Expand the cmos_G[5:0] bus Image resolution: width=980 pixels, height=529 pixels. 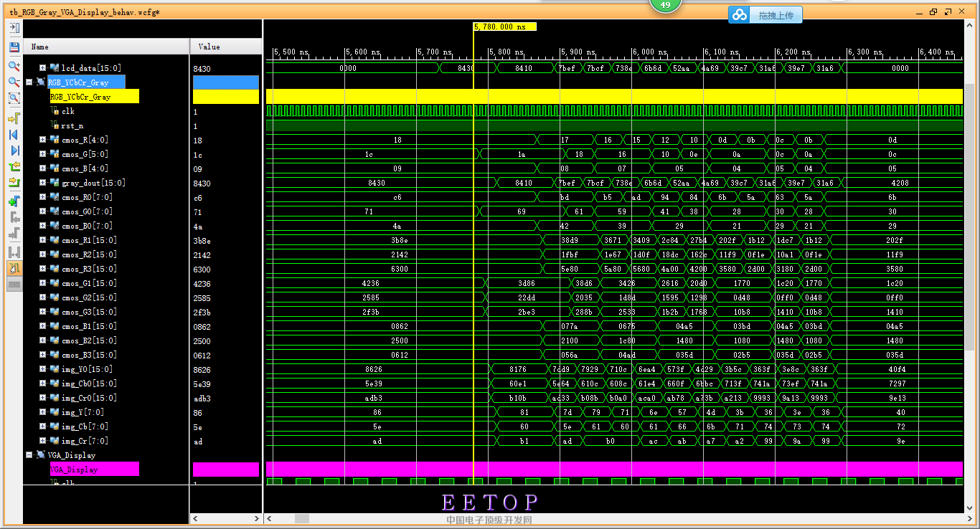coord(42,154)
